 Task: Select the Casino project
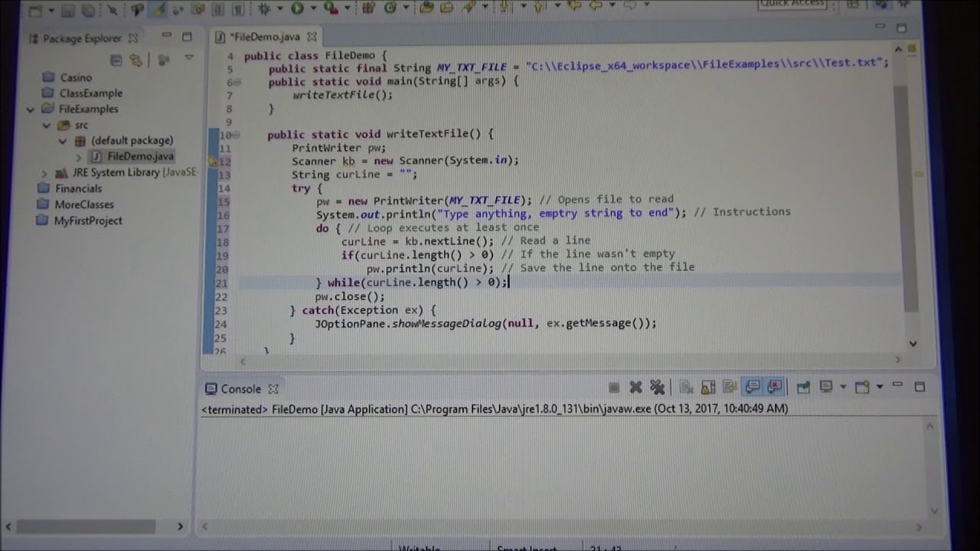click(76, 77)
